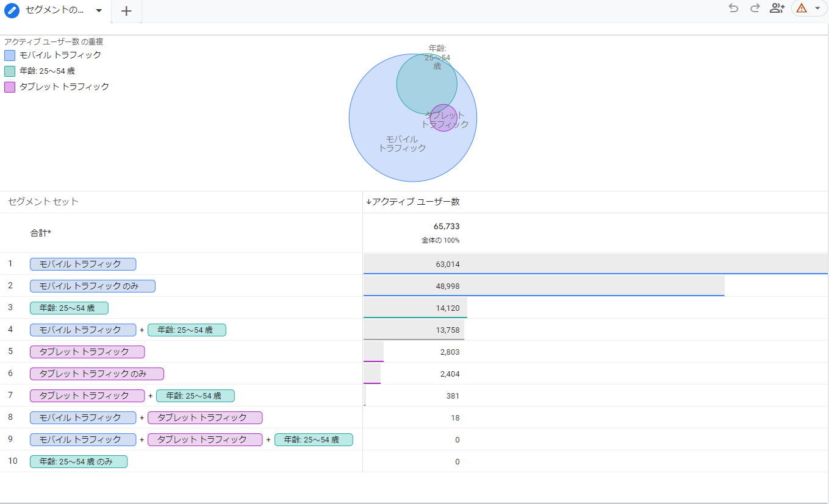Click the タブレット トラフィック chip in row 8
The image size is (829, 504).
[x=205, y=417]
